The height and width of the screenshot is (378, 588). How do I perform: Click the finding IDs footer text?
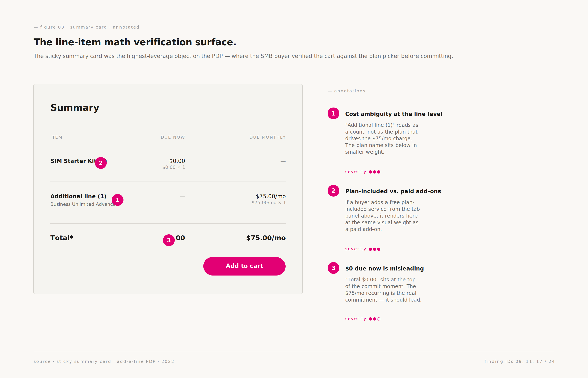[519, 362]
